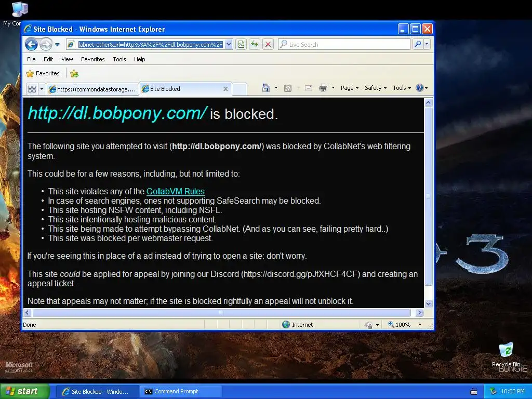Close the Site Blocked tab
The height and width of the screenshot is (399, 532).
[225, 89]
